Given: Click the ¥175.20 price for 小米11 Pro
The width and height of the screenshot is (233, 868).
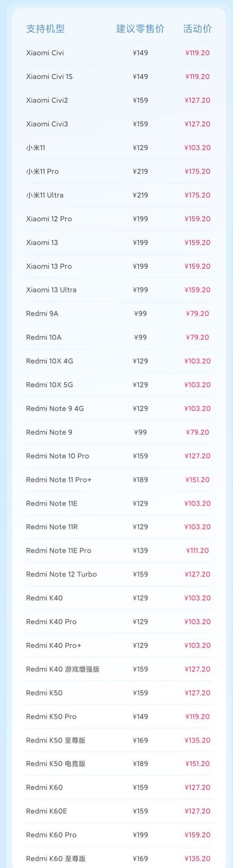Looking at the screenshot, I should pos(197,171).
